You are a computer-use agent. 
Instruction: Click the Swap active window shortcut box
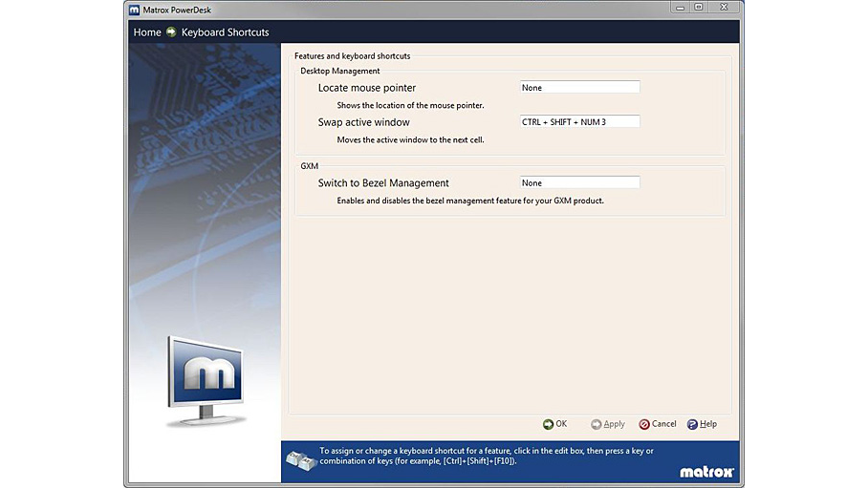(x=579, y=121)
